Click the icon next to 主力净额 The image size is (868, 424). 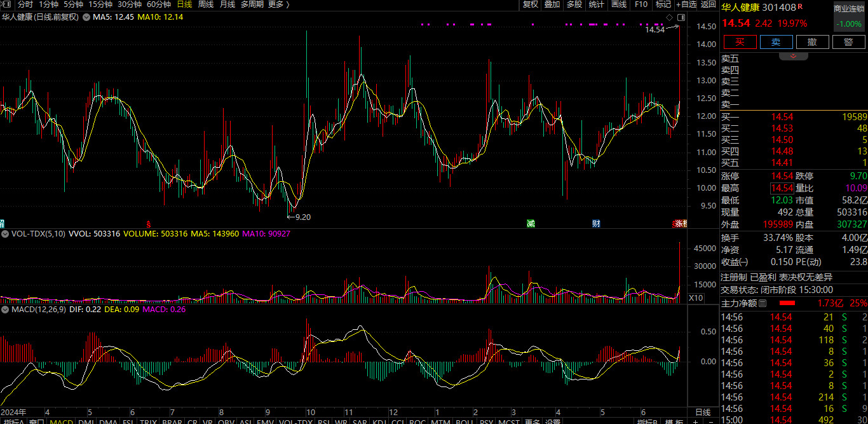(763, 303)
